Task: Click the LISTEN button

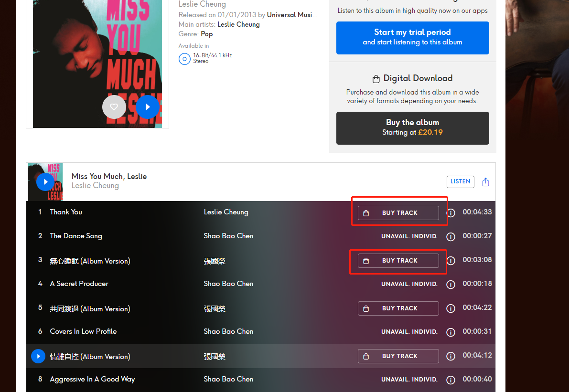Action: 460,181
